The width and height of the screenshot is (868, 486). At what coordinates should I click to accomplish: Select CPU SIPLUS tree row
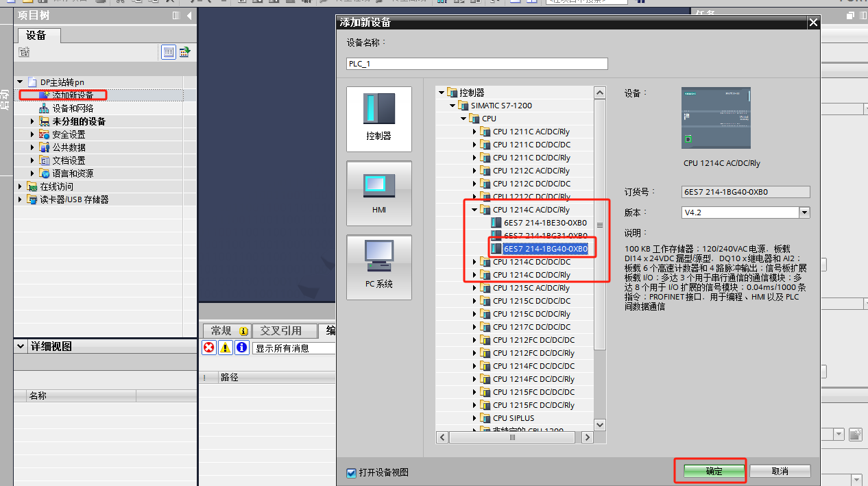(x=514, y=418)
